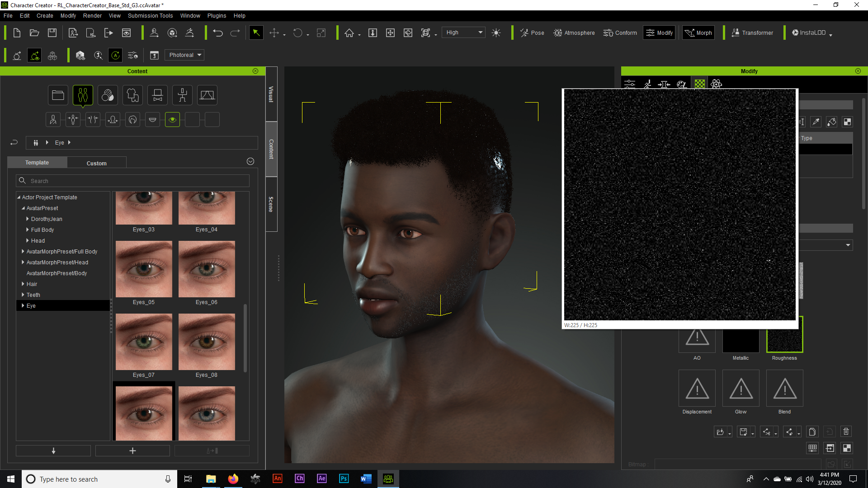Viewport: 868px width, 488px height.
Task: Click the Home camera view icon
Action: pos(349,33)
